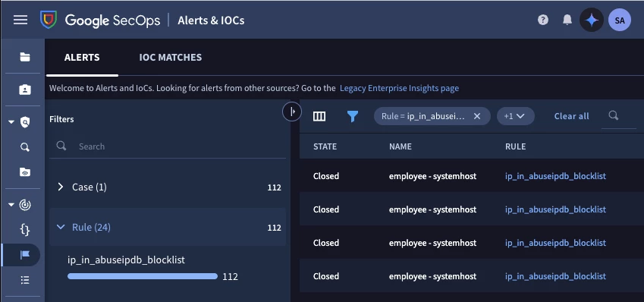Click Clear all filters
Screen dimensions: 644x302
[x=571, y=116]
